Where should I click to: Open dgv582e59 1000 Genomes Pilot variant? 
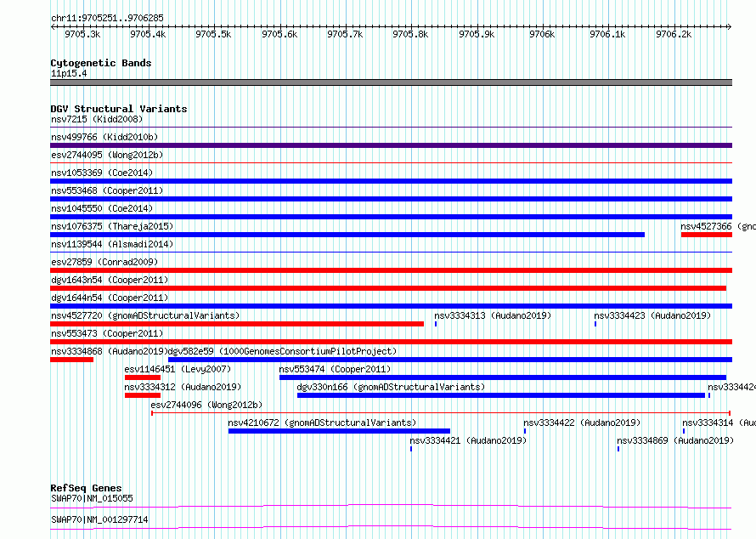282,351
